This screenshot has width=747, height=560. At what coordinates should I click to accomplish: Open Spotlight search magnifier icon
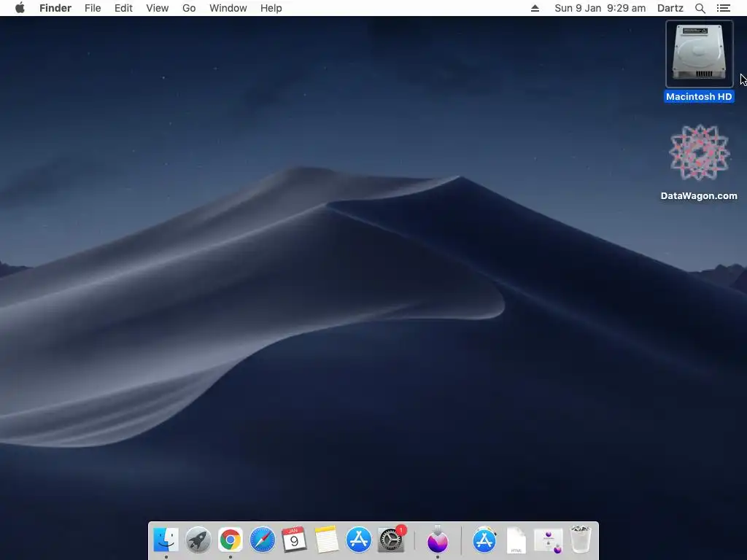(700, 8)
